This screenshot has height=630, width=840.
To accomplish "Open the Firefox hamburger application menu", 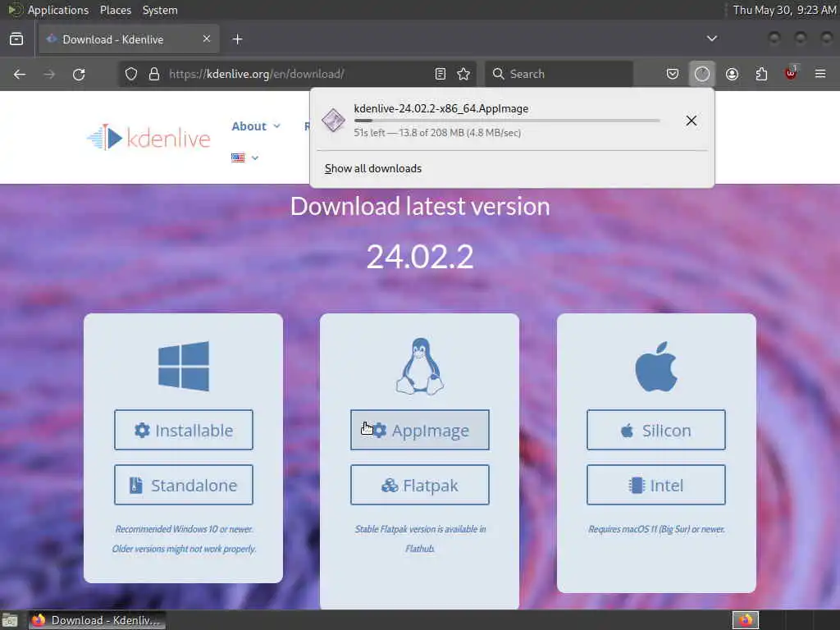I will coord(820,74).
